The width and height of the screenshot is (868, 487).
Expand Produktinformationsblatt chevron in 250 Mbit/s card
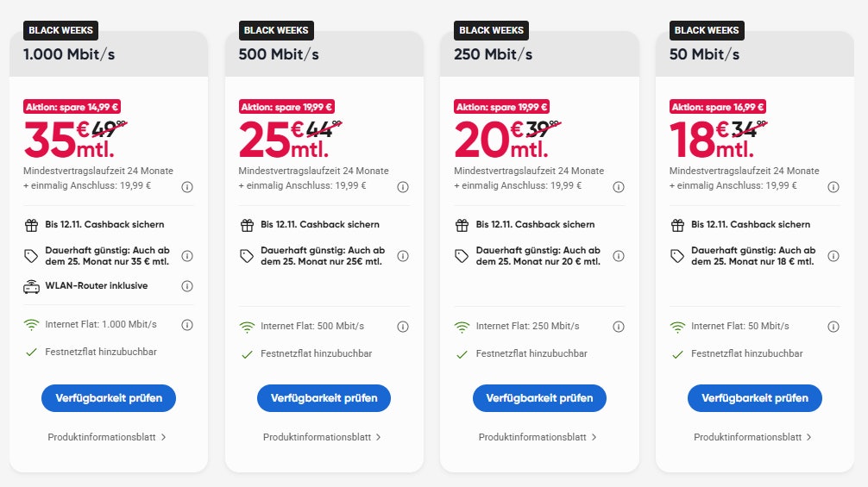pyautogui.click(x=594, y=437)
